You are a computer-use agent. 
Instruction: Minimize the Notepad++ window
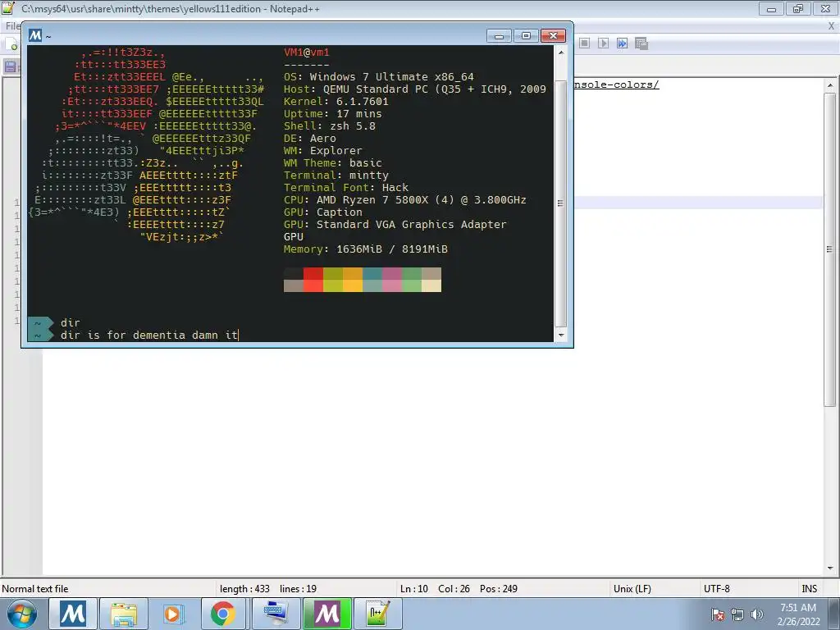pos(771,8)
